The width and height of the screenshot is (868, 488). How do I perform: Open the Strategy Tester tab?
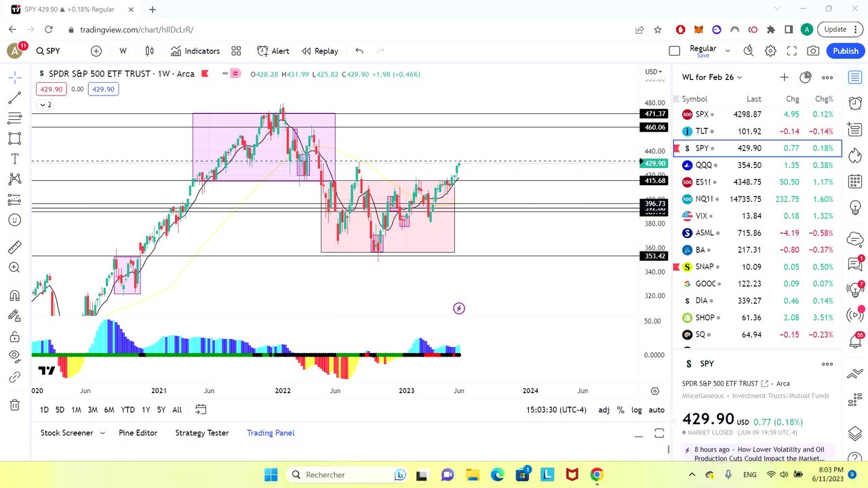202,433
